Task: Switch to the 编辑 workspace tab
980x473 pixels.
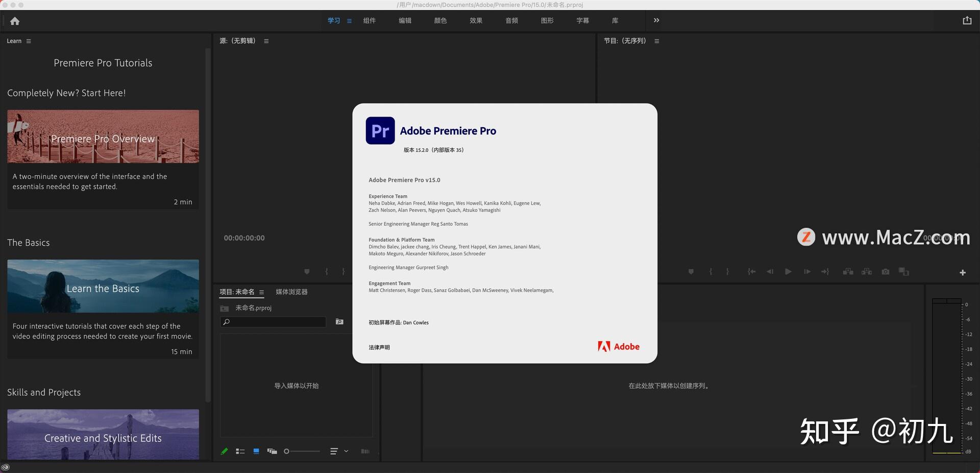Action: click(x=405, y=20)
